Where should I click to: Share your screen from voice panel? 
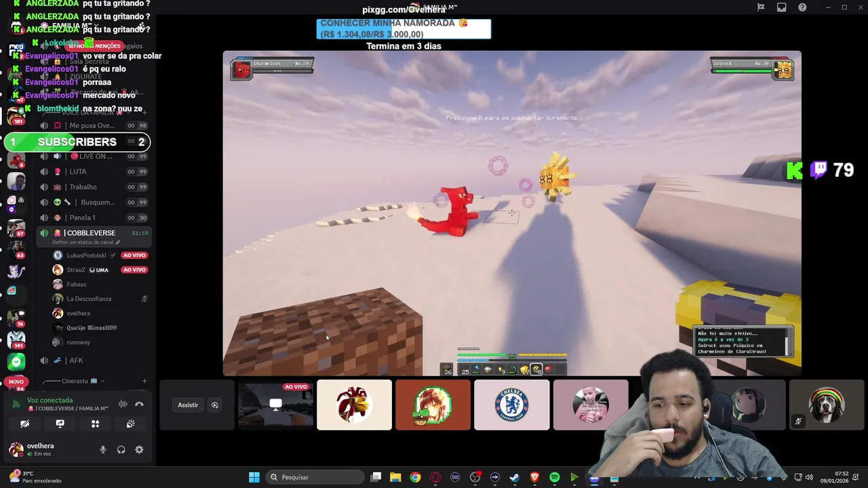[x=60, y=424]
